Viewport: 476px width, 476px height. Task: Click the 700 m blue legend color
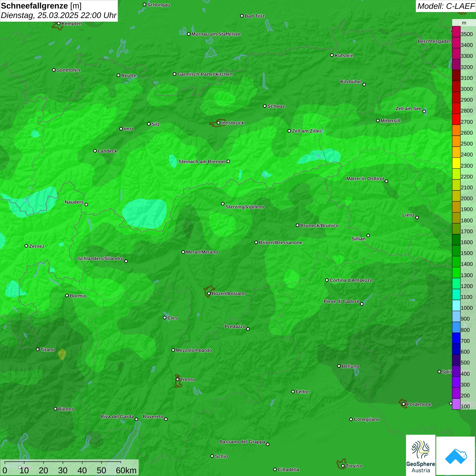point(456,338)
